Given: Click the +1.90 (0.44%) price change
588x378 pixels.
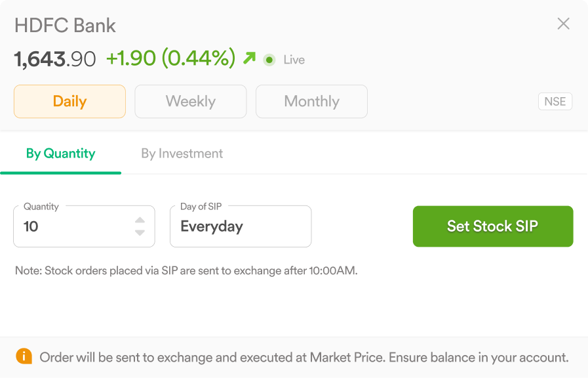Looking at the screenshot, I should [x=171, y=58].
